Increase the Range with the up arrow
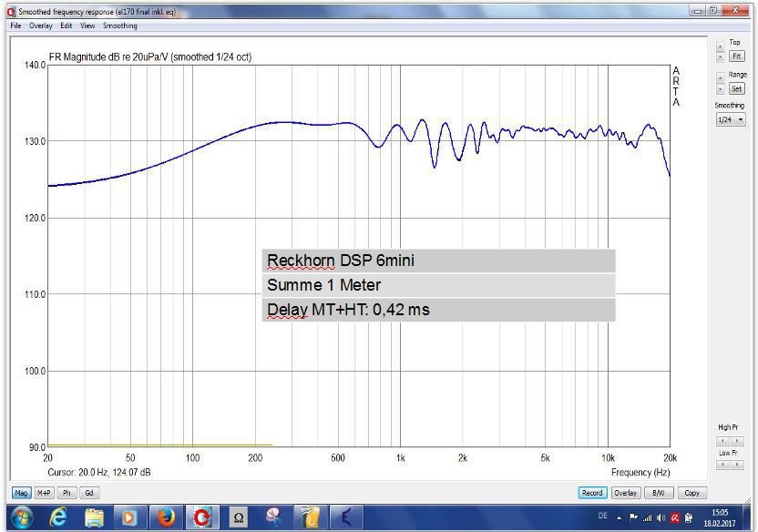The height and width of the screenshot is (532, 758). pos(721,77)
